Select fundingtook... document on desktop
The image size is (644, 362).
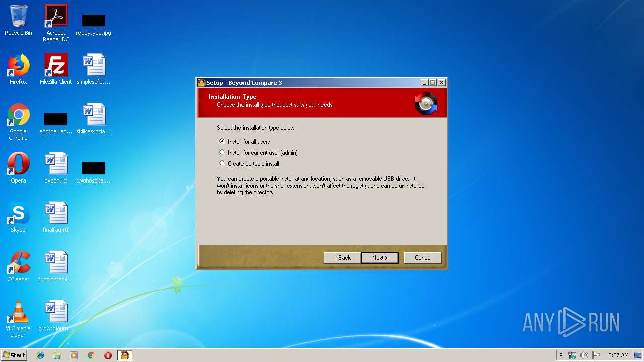tap(56, 266)
